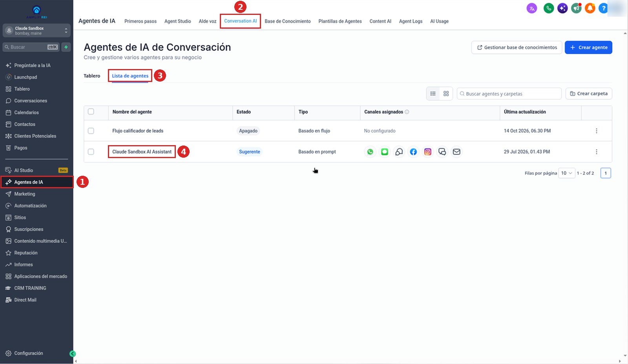Open AI Studio Beta in the sidebar
The height and width of the screenshot is (364, 628).
coord(37,171)
